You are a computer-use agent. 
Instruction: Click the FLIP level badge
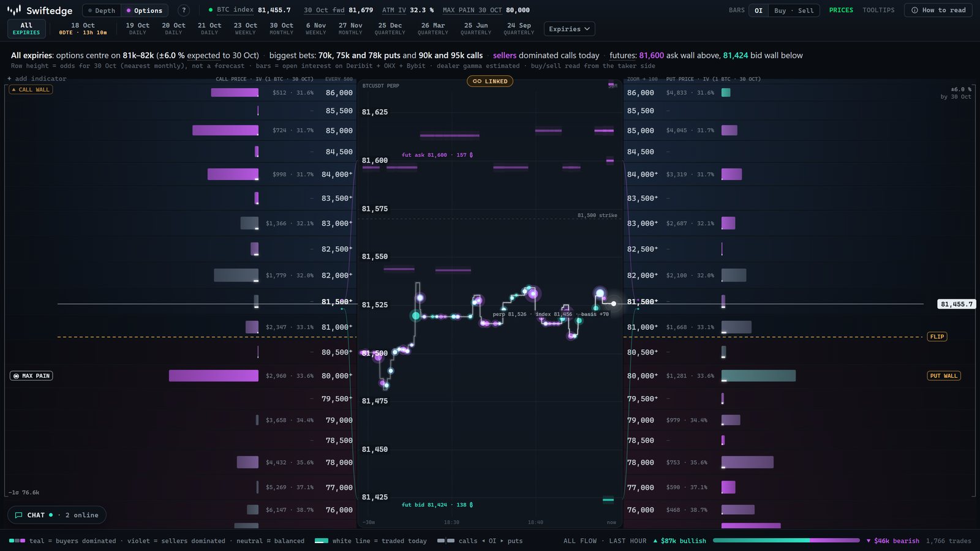(937, 337)
